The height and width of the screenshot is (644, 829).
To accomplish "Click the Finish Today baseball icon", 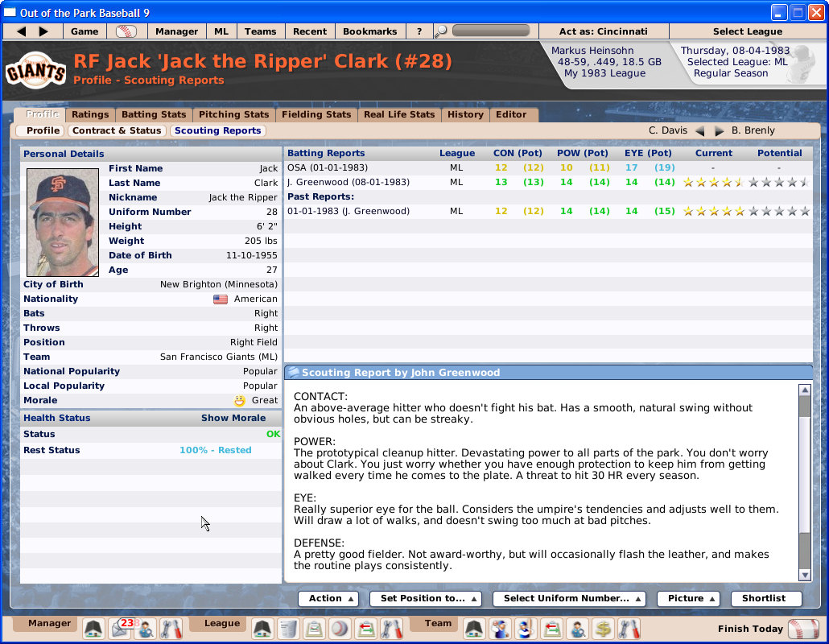I will 805,629.
